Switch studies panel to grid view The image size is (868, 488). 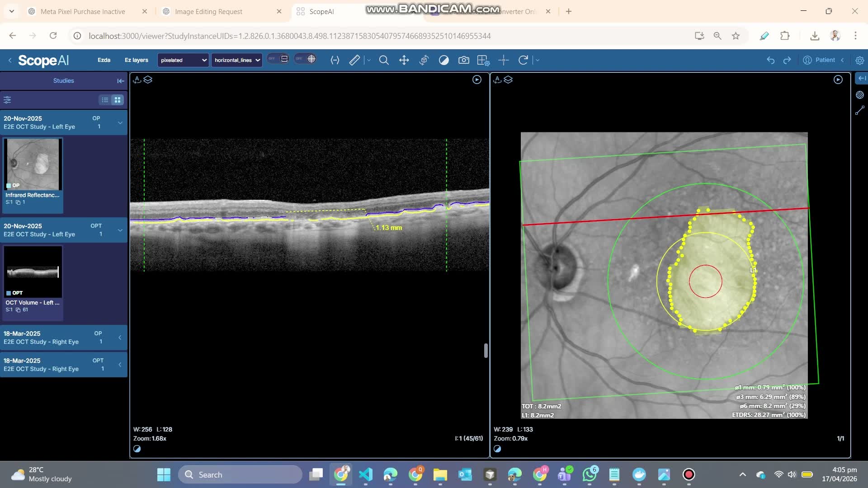tap(118, 100)
